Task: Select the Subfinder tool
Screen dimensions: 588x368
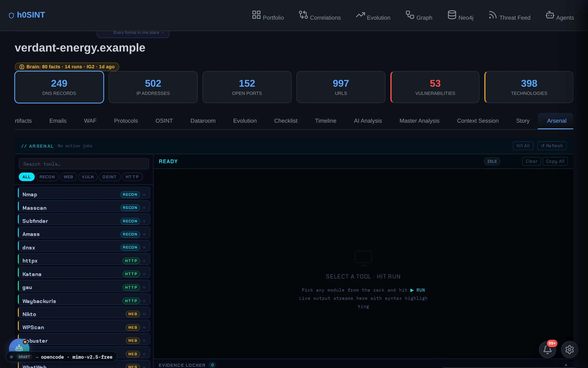Action: (x=84, y=220)
